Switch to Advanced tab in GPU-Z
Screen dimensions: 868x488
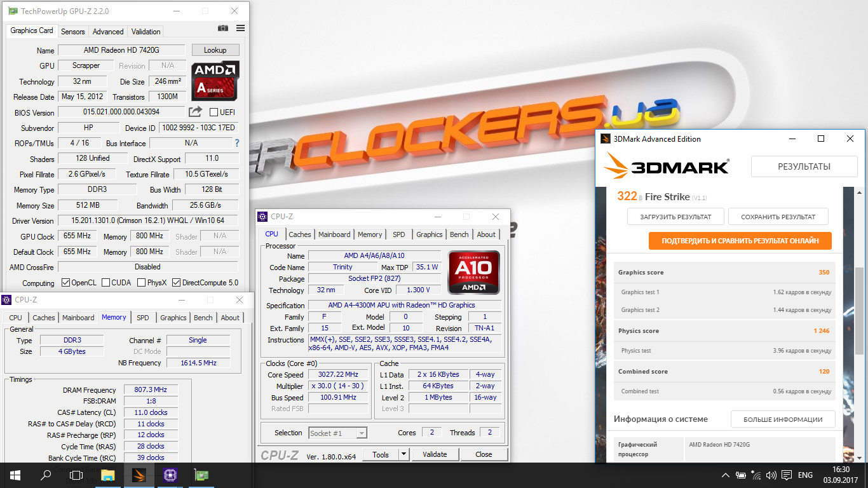point(108,31)
